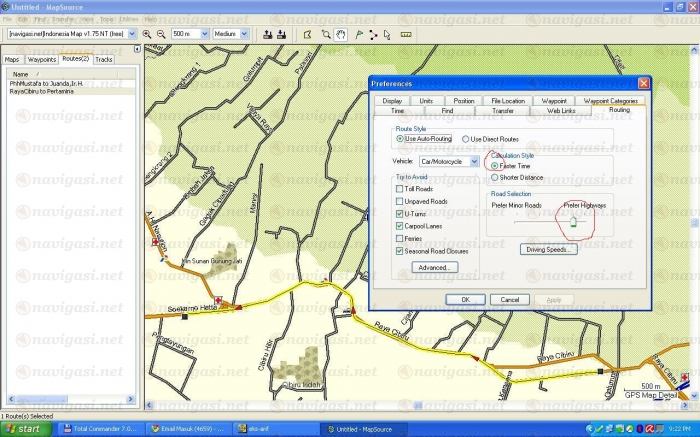
Task: Select Shorter Distance radio button
Action: [x=495, y=177]
